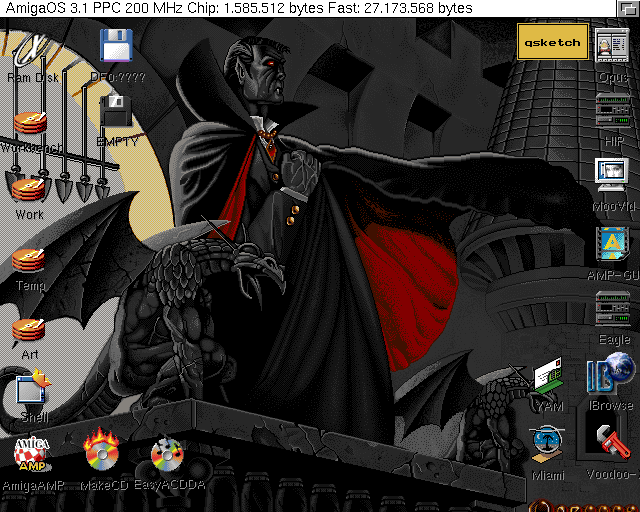Click the AmigaOS 3.1 screen title bar
This screenshot has height=512, width=640.
[x=308, y=8]
